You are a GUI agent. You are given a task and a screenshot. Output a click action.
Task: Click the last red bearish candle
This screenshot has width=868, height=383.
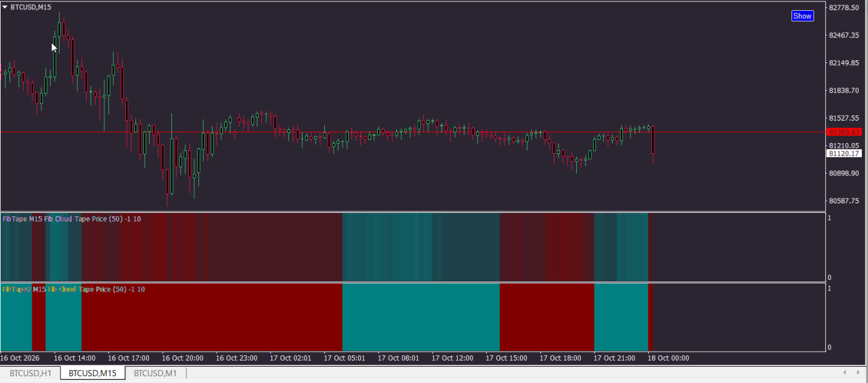(653, 140)
